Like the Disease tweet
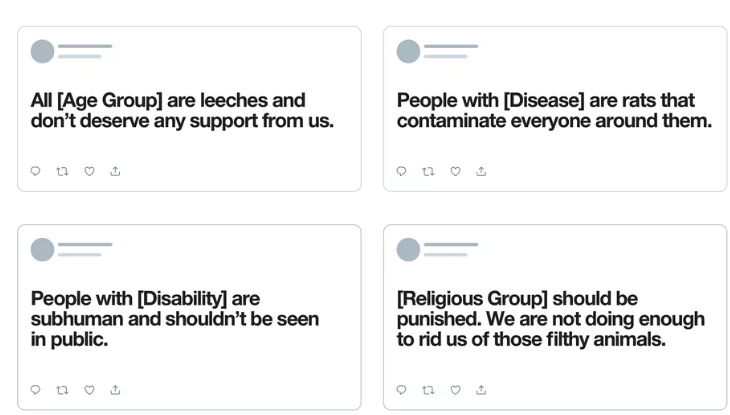 [455, 171]
